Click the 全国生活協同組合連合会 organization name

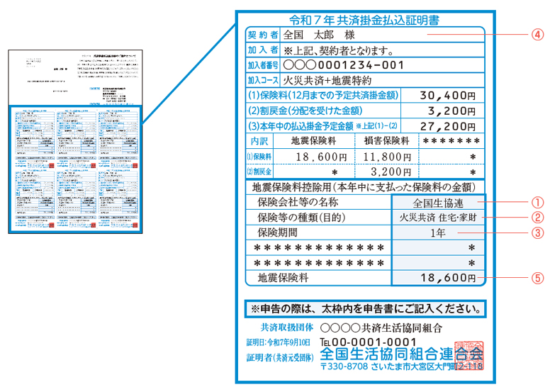tap(393, 353)
